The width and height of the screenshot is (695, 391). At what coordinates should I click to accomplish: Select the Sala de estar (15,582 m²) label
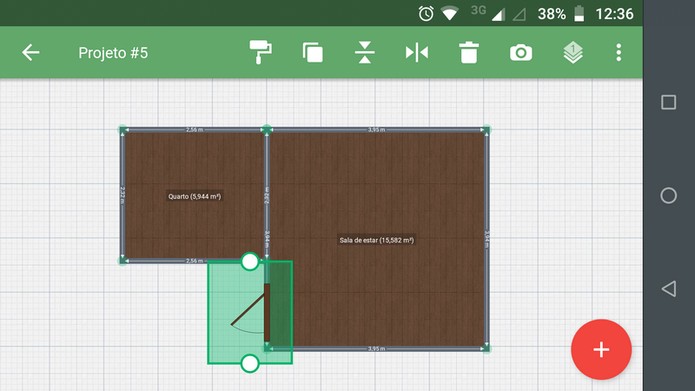(x=377, y=240)
